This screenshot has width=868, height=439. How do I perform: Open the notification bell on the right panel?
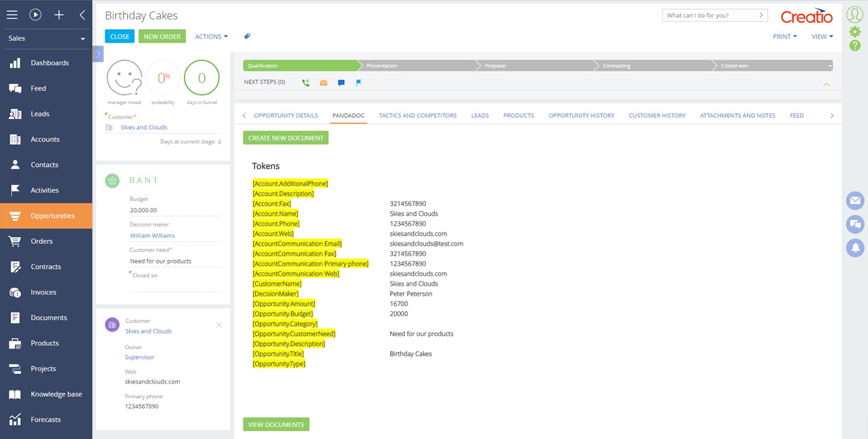coord(855,248)
